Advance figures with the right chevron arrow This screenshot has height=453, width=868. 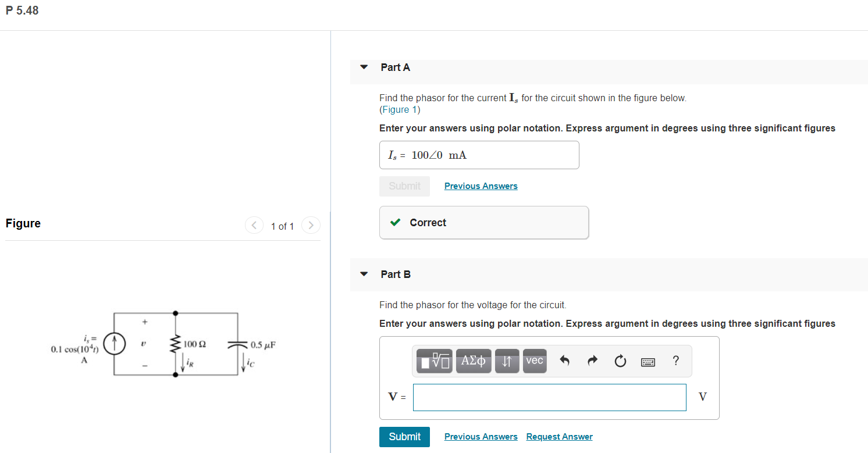(311, 226)
